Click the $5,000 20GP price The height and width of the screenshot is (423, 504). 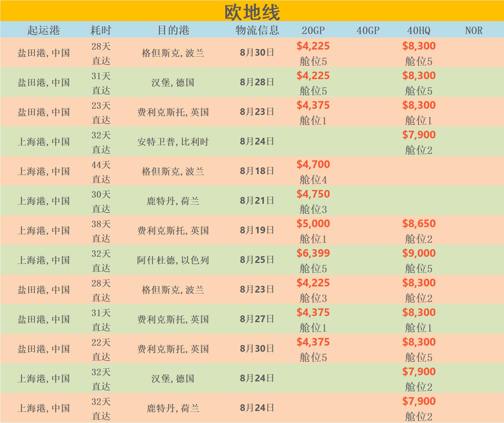click(313, 224)
